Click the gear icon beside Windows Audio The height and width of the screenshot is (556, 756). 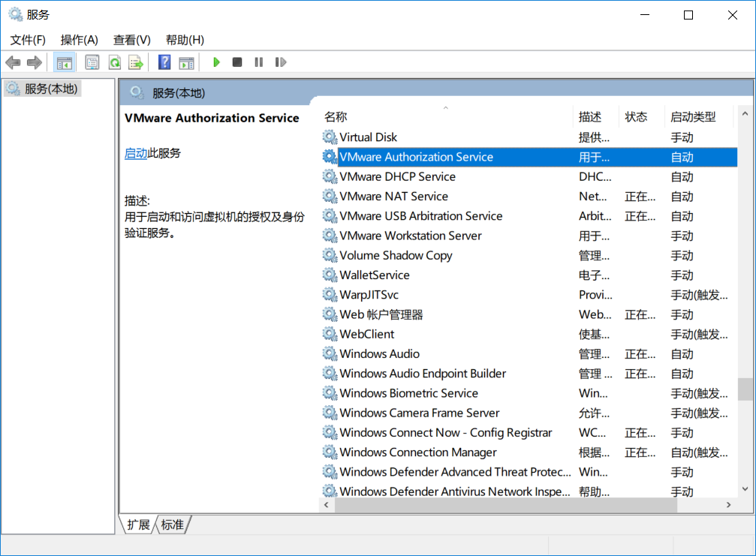pyautogui.click(x=330, y=354)
